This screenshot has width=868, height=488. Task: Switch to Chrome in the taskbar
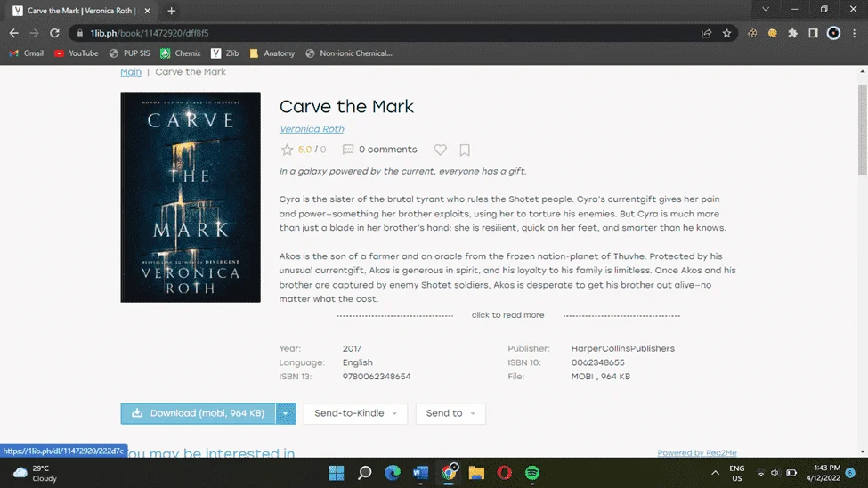click(x=449, y=473)
